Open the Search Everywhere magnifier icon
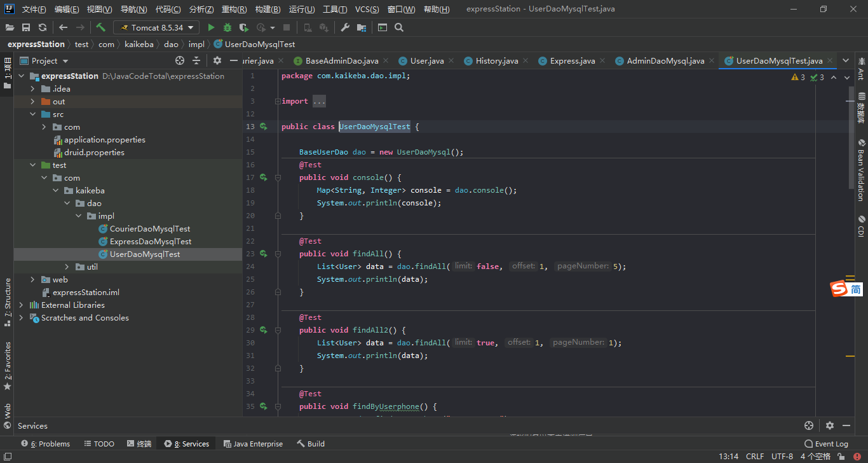This screenshot has height=463, width=868. tap(399, 27)
